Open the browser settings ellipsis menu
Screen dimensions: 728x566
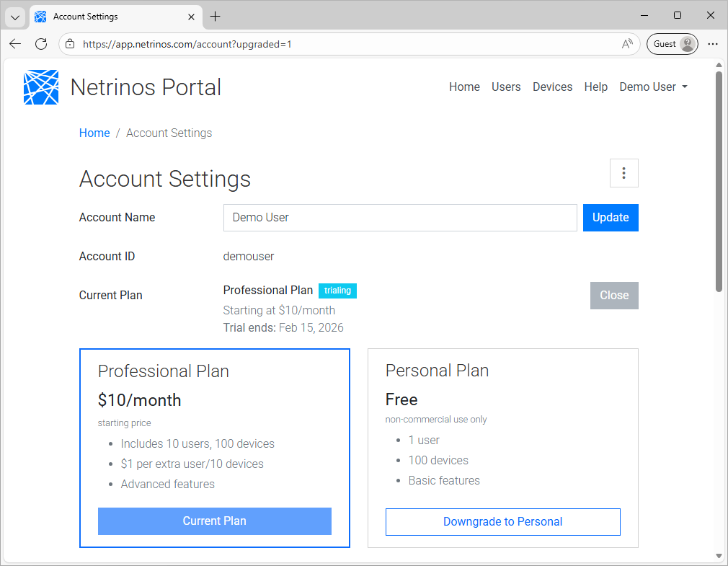(x=713, y=43)
